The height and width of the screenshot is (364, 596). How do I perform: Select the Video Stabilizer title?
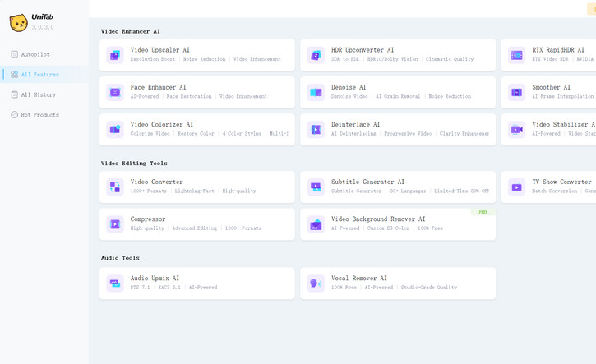564,125
